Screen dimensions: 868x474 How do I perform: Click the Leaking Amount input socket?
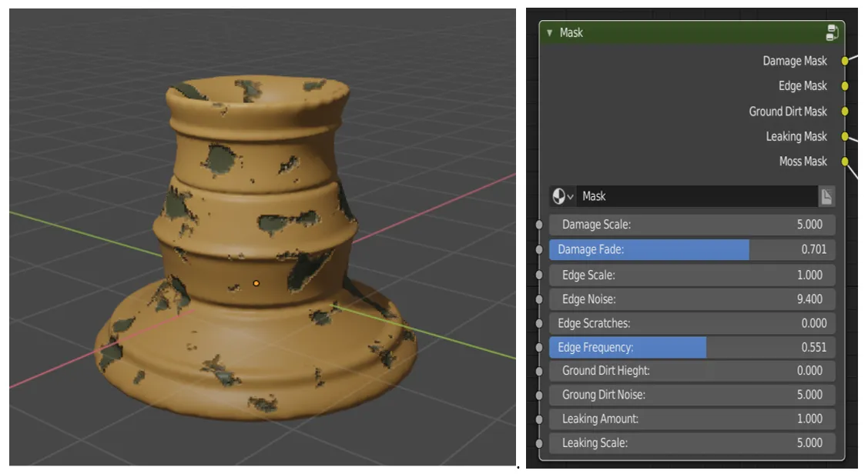coord(539,419)
